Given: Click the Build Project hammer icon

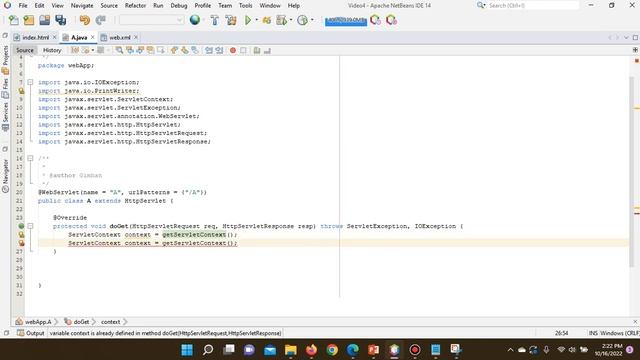Looking at the screenshot, I should point(214,20).
